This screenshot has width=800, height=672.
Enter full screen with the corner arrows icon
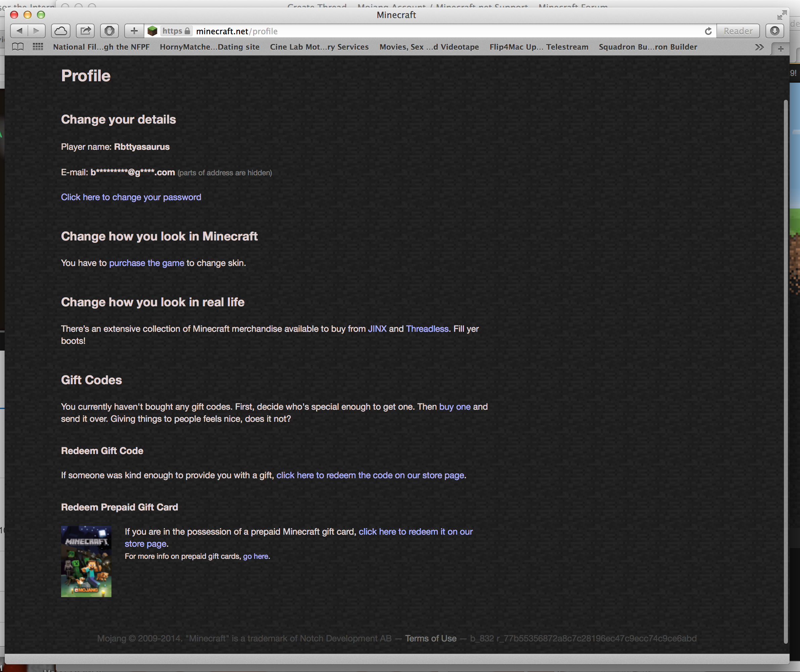coord(782,15)
